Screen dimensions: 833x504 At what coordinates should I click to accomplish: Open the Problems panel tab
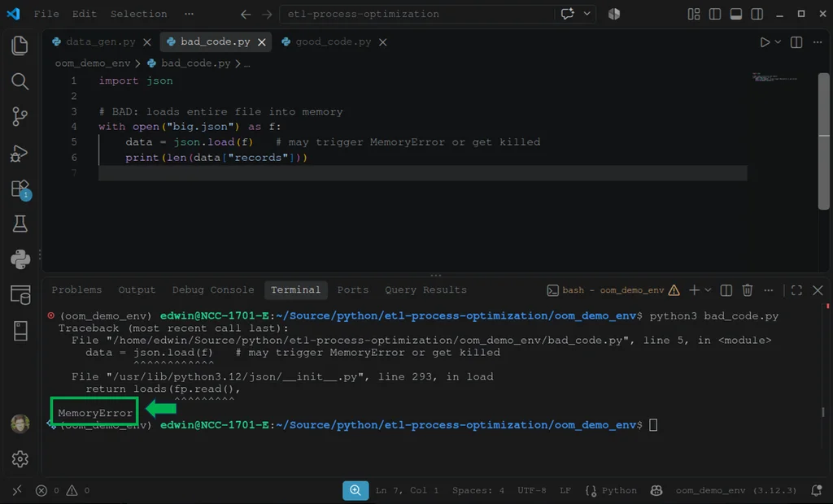coord(76,290)
